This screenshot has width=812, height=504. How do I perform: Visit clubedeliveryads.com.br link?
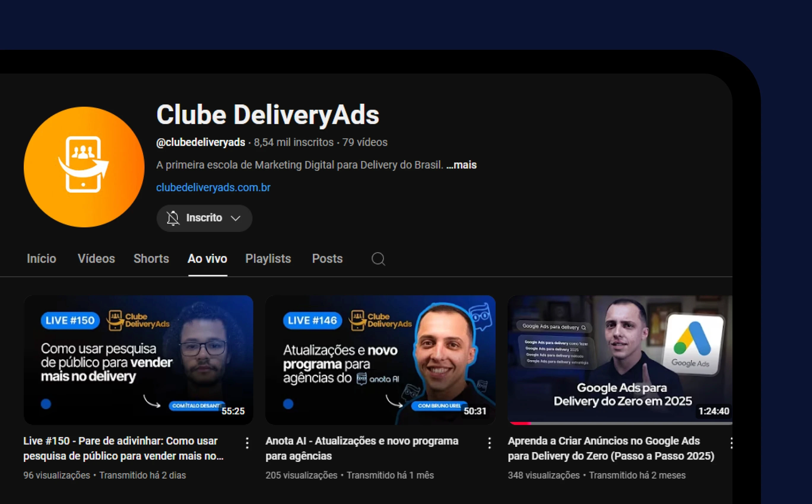(213, 187)
